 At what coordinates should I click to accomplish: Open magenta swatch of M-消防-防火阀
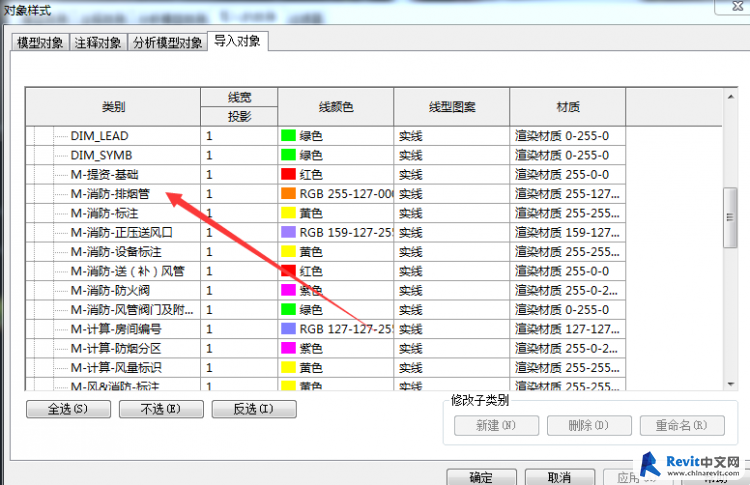pos(288,290)
